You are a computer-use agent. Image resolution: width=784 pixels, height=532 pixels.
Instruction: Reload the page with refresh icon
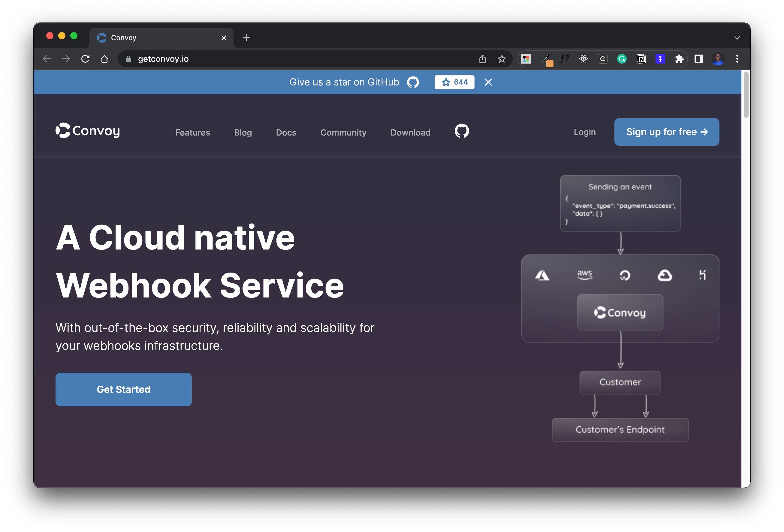(x=85, y=59)
